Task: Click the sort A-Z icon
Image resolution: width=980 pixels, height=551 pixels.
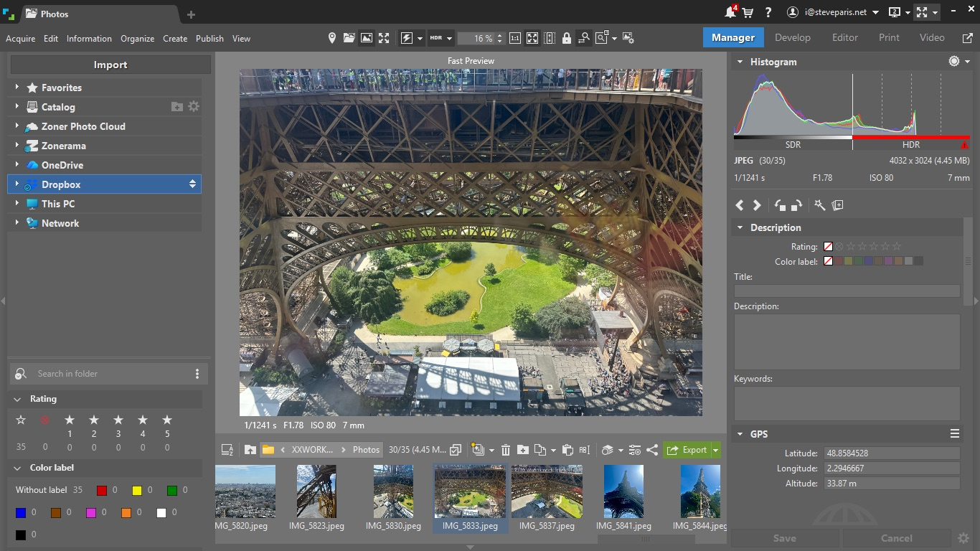Action: (x=227, y=450)
